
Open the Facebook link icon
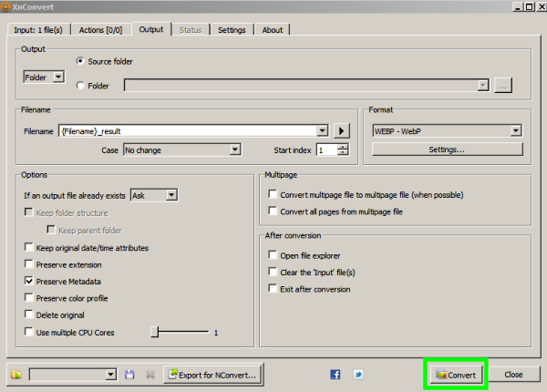(x=335, y=375)
